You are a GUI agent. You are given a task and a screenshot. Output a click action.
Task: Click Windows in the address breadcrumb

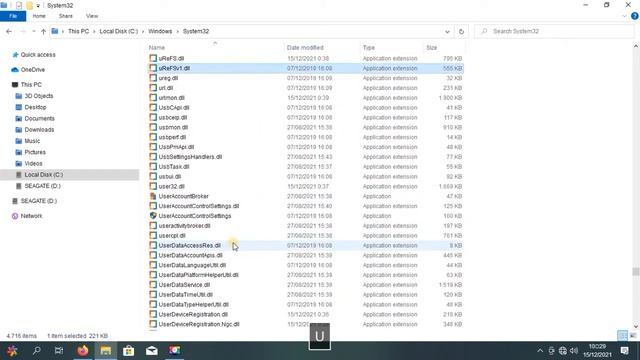(160, 31)
